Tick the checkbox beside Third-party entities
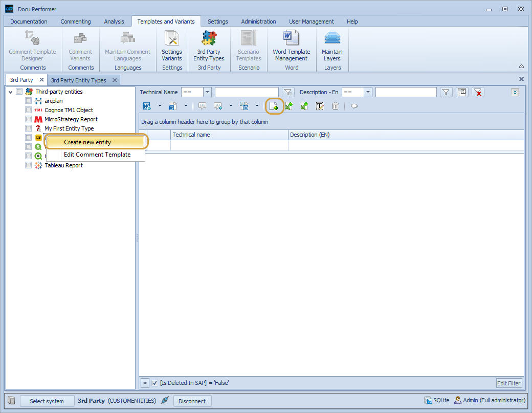The image size is (532, 413). pyautogui.click(x=18, y=91)
